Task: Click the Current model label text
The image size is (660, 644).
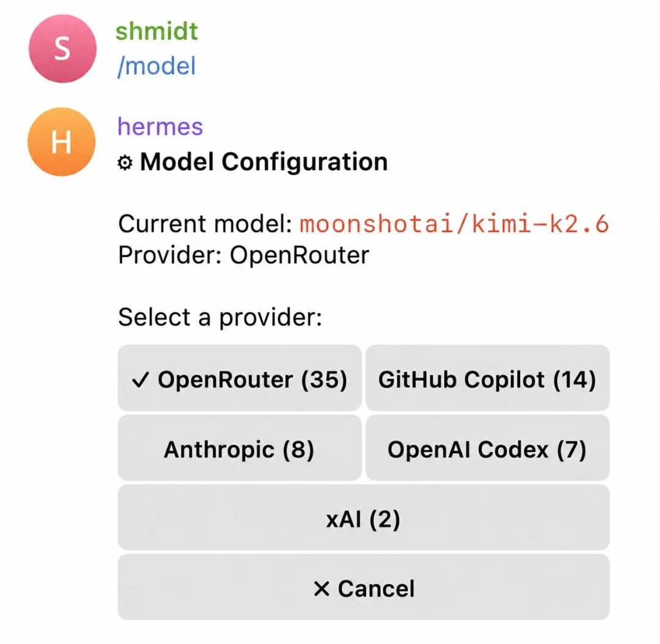Action: pos(205,224)
